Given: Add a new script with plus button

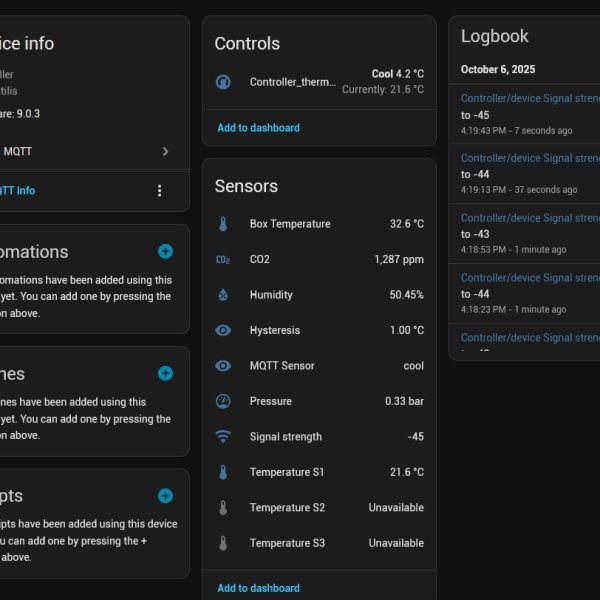Looking at the screenshot, I should coord(165,496).
